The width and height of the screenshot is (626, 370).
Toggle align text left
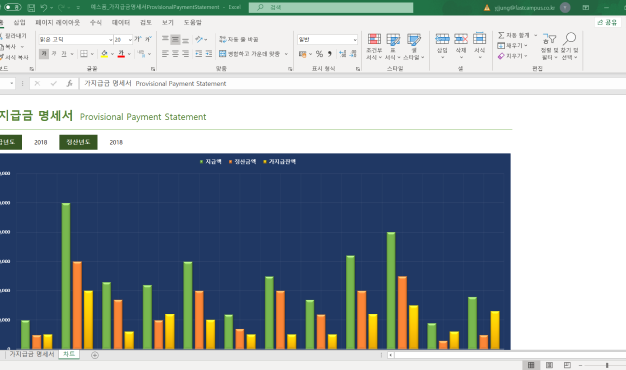[165, 53]
